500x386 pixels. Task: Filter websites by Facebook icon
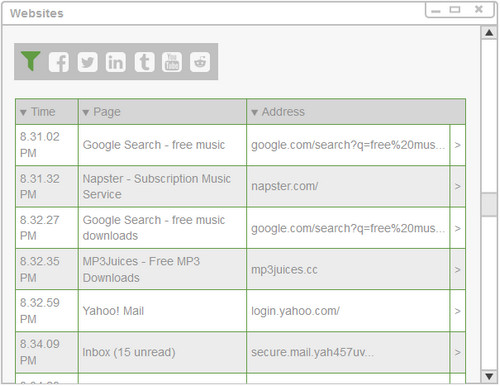pos(59,62)
